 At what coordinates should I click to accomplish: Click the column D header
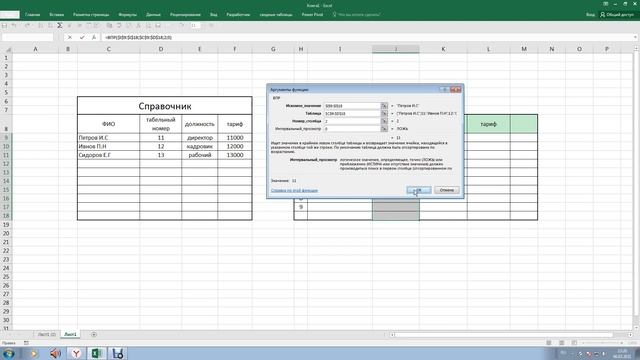tap(160, 49)
